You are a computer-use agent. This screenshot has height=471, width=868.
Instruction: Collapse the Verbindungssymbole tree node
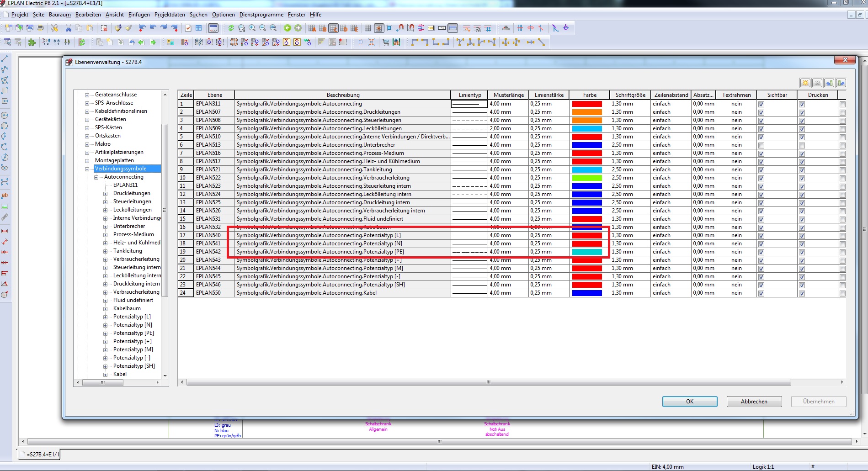[x=87, y=169]
